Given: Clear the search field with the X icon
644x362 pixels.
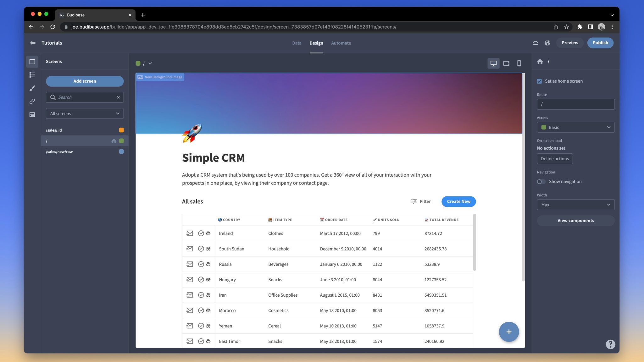Looking at the screenshot, I should coord(118,97).
